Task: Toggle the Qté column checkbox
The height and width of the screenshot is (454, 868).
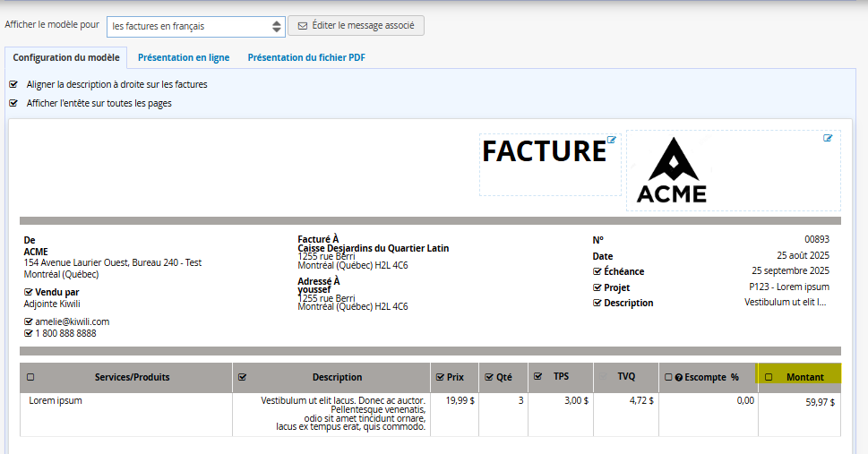Action: [x=489, y=377]
